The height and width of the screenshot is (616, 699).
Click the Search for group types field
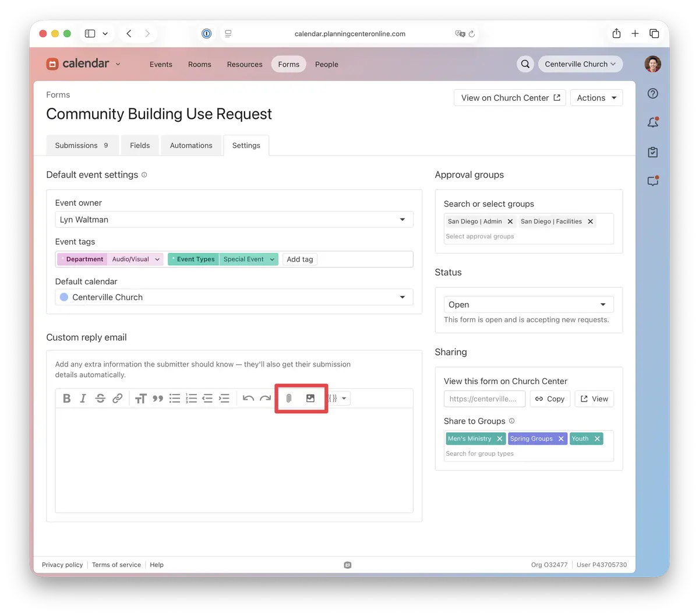[480, 454]
